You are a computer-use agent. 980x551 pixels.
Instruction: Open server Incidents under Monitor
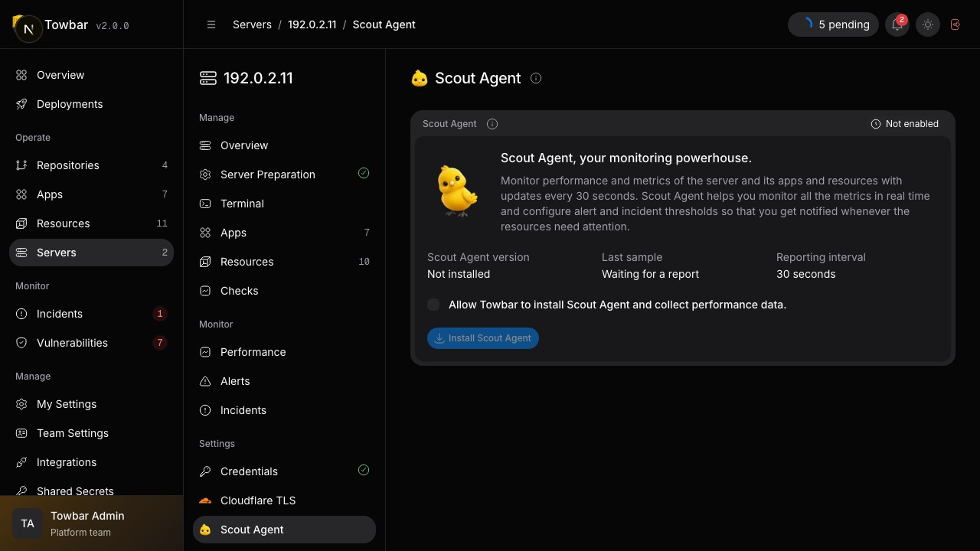coord(284,410)
